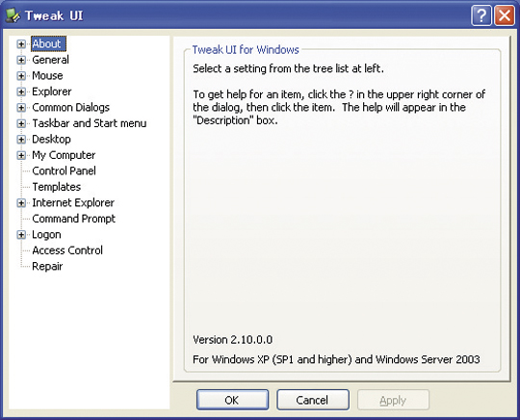Select Desktop in the tree list

click(51, 140)
